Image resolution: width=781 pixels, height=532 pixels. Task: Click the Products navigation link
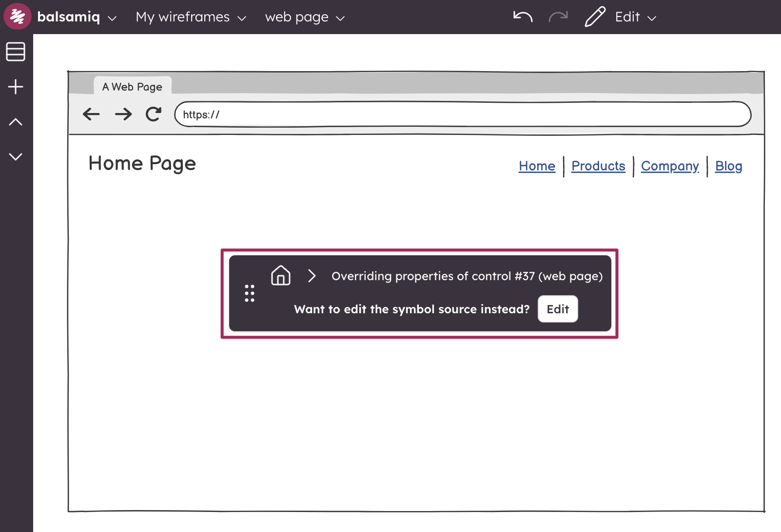pyautogui.click(x=598, y=166)
